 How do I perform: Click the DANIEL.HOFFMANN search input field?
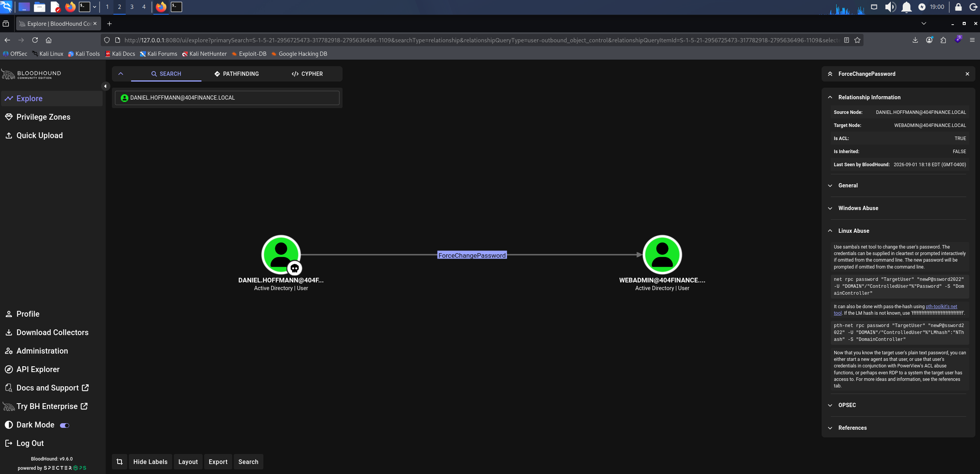(227, 98)
